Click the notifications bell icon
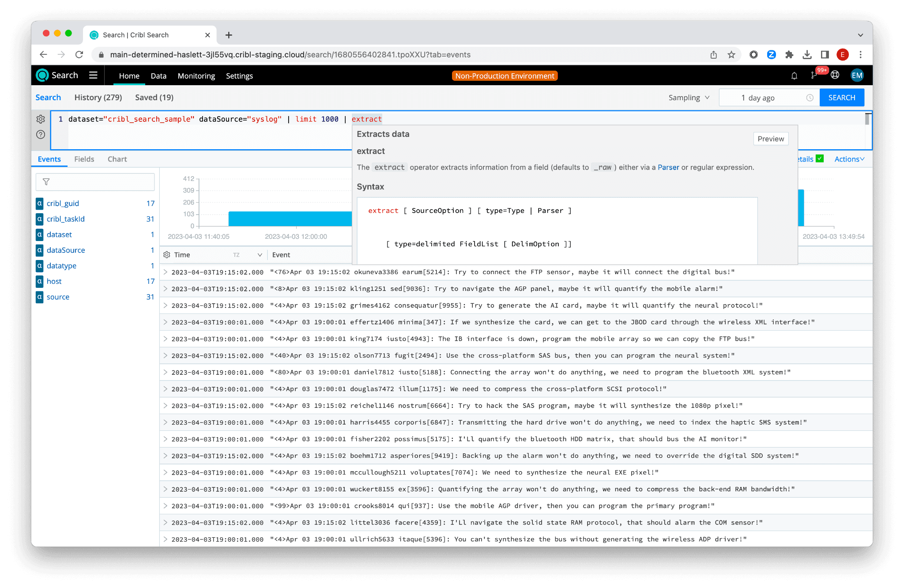 (794, 76)
